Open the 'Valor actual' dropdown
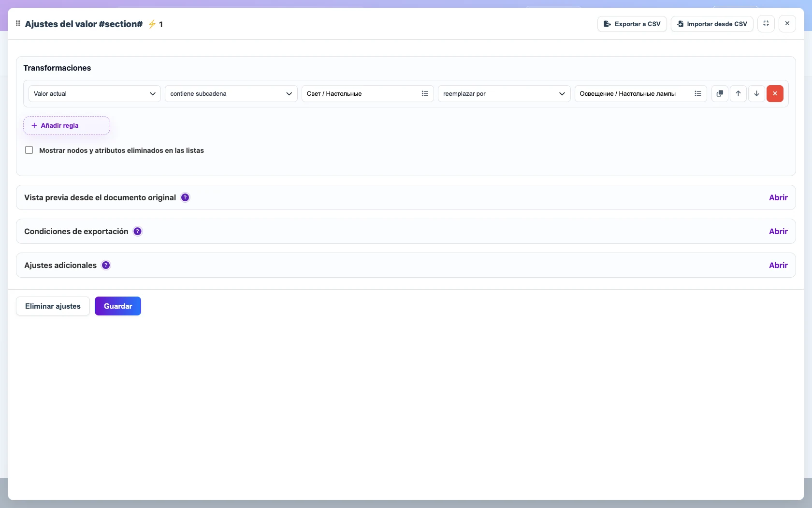The image size is (812, 508). (95, 94)
